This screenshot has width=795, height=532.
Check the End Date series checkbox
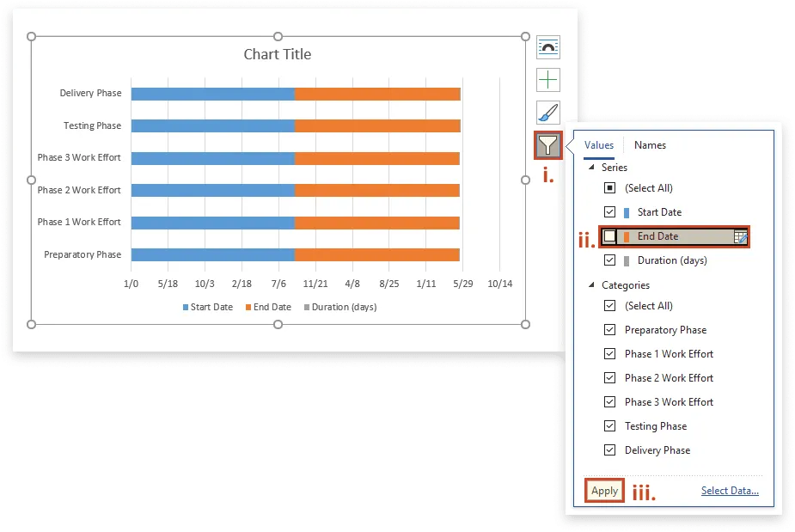point(610,236)
